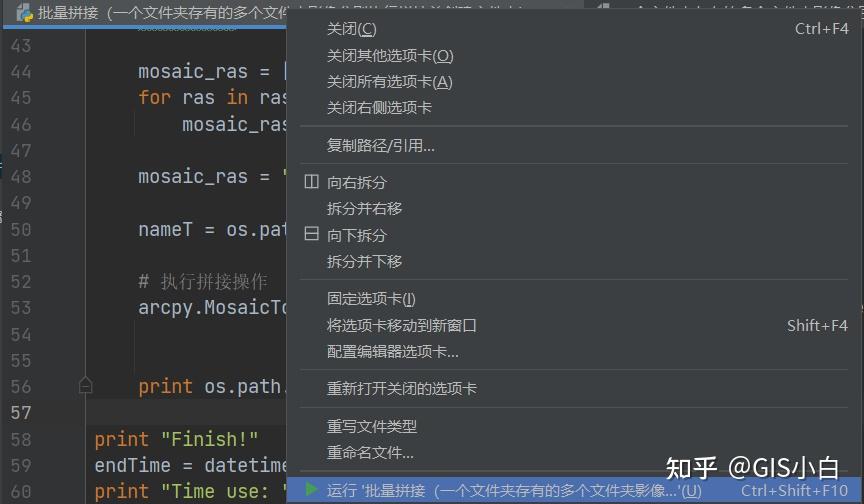Select 向下拆分 menu item
This screenshot has width=864, height=504.
click(x=574, y=235)
